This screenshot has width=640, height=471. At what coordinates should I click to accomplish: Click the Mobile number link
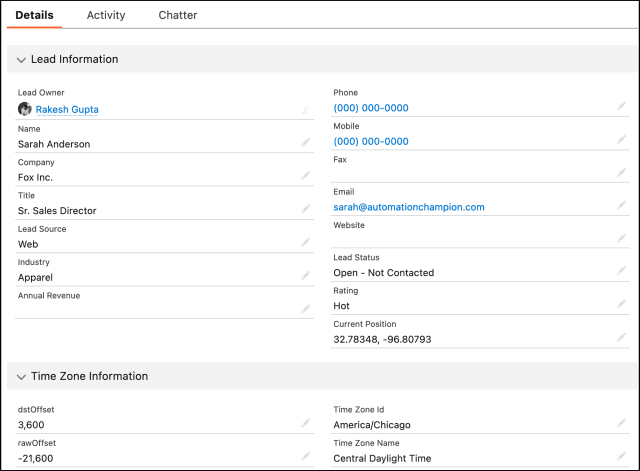point(371,141)
